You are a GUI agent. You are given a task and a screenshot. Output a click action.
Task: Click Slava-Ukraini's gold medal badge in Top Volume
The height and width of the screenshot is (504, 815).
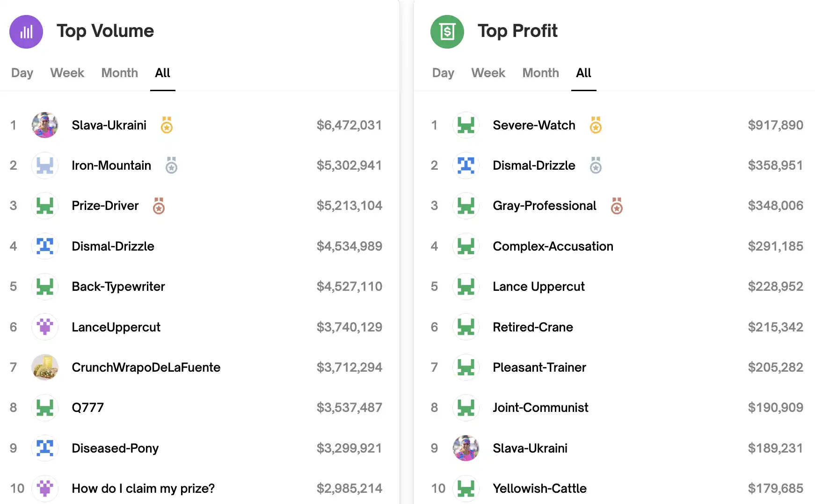click(x=167, y=125)
